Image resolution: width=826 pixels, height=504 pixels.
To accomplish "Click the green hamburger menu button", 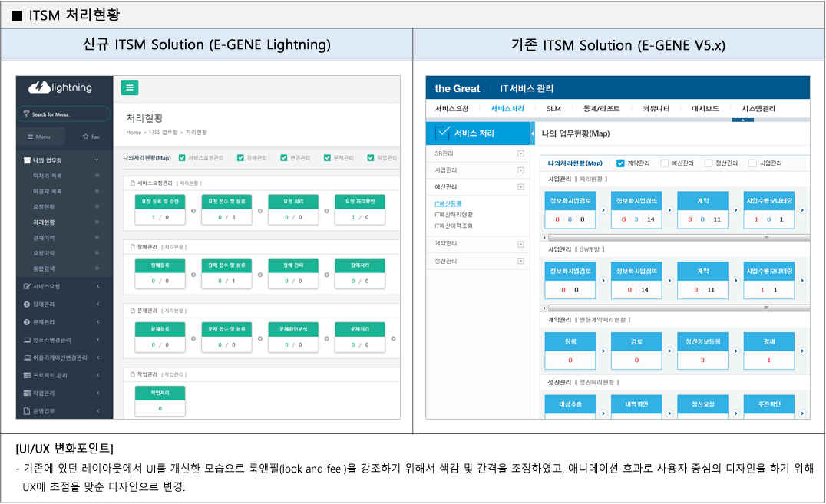I will pyautogui.click(x=129, y=87).
